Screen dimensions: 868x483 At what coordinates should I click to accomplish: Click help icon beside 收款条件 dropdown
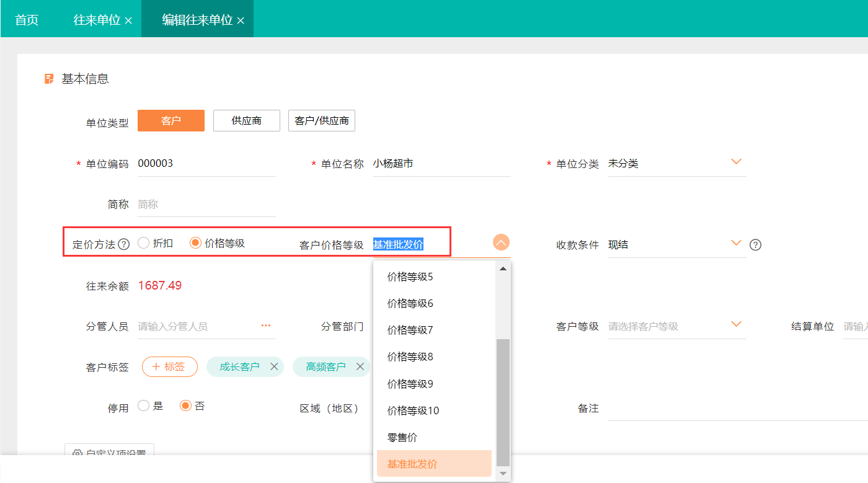[755, 244]
